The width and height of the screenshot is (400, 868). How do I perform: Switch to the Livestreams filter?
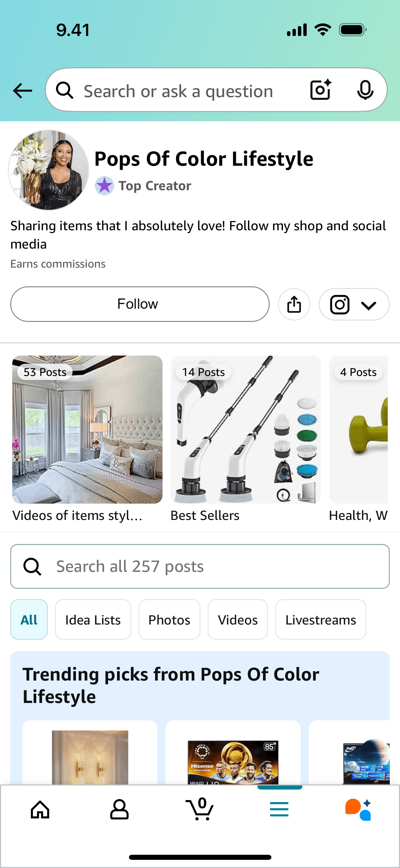(x=321, y=620)
